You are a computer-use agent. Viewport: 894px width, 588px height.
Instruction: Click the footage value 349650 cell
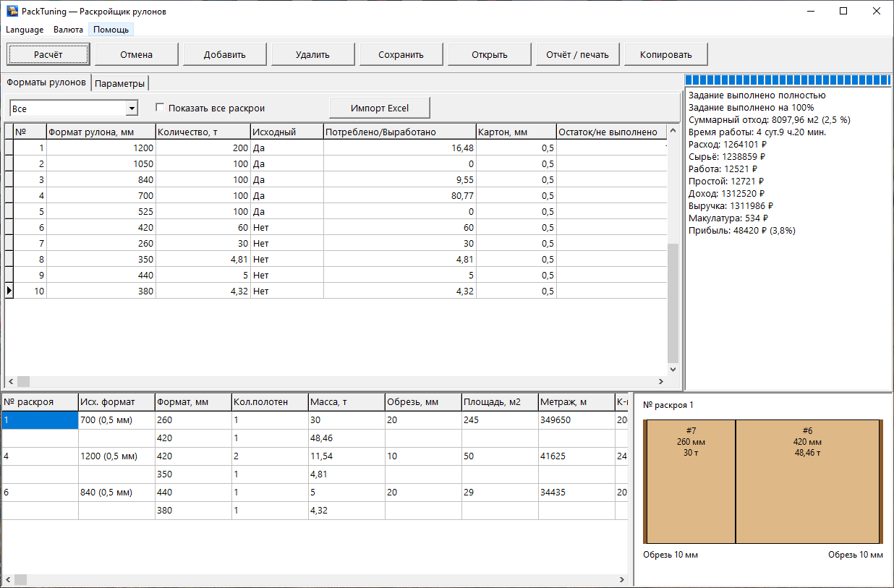click(576, 420)
